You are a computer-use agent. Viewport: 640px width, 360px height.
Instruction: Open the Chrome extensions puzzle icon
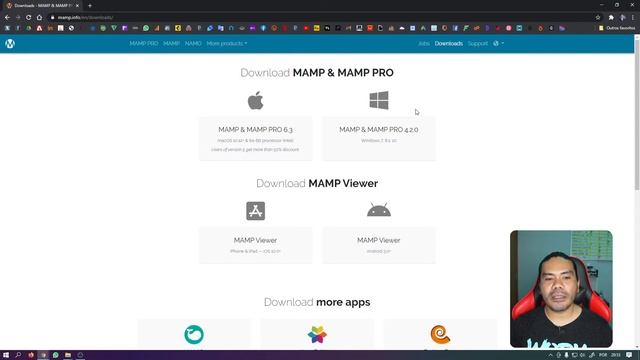(x=611, y=18)
